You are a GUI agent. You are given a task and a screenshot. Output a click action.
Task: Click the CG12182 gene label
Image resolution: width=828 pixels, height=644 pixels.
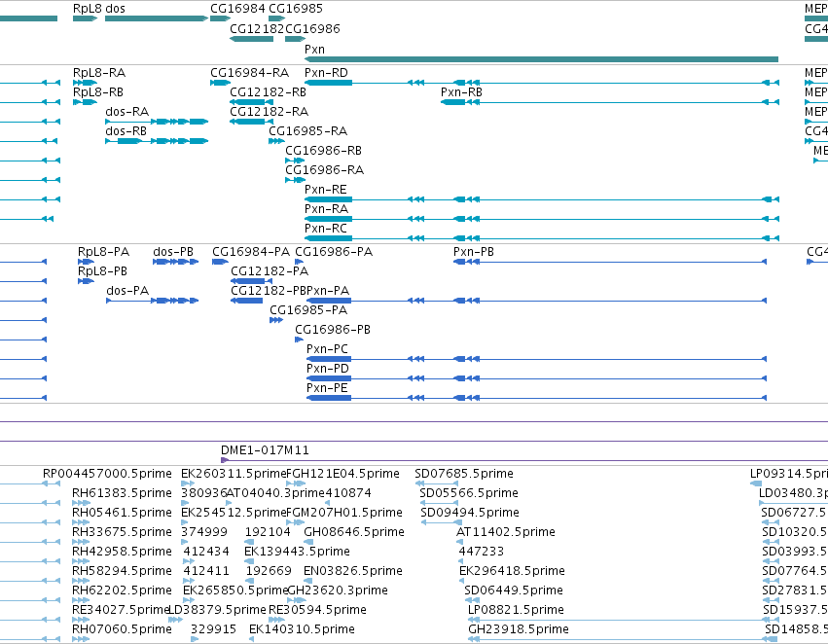pos(257,28)
